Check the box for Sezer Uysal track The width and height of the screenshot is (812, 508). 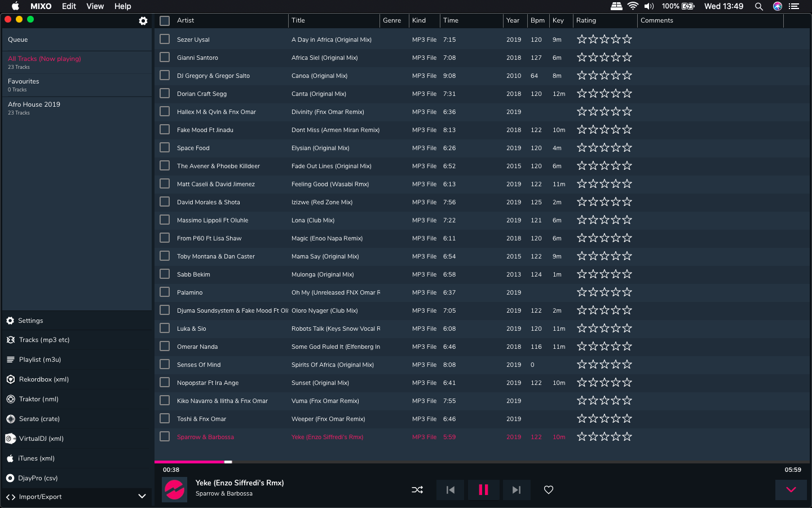coord(165,40)
